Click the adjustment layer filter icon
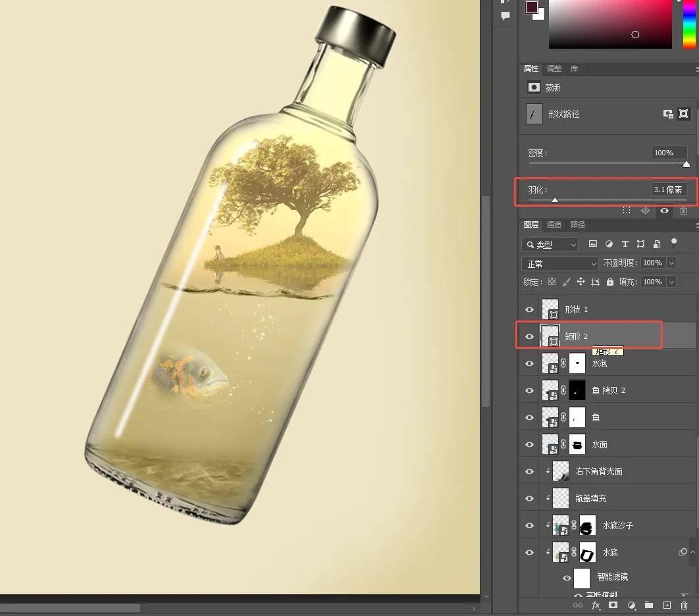This screenshot has width=699, height=616. coord(609,244)
